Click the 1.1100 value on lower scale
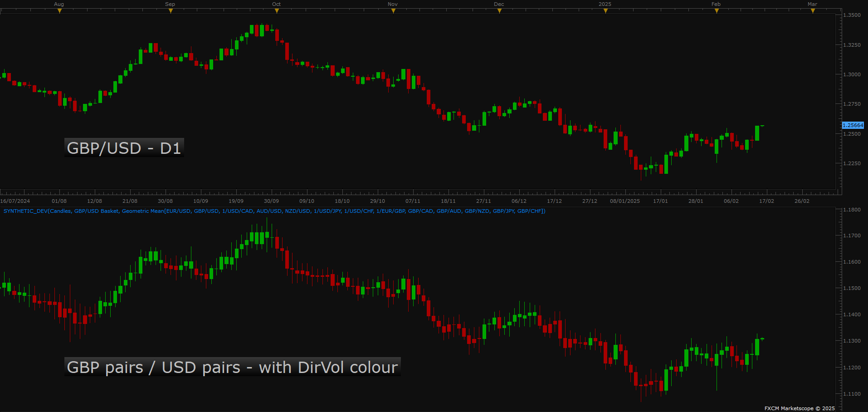868x412 pixels. 852,394
